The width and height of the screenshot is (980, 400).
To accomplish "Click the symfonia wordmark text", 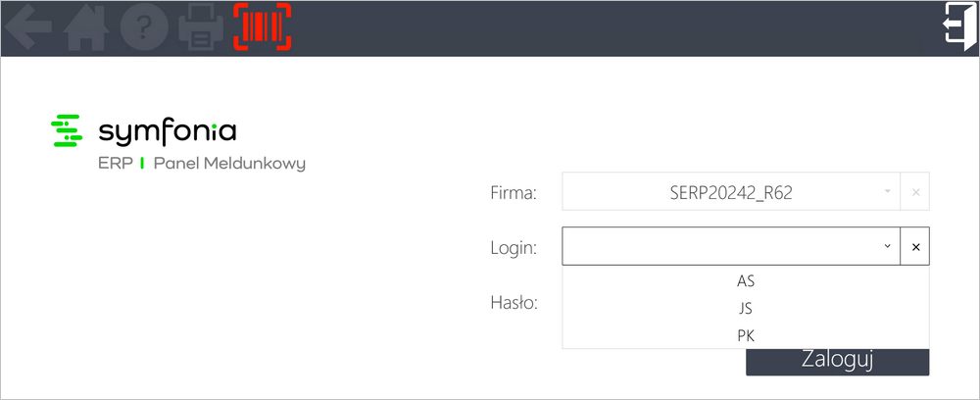I will point(168,132).
